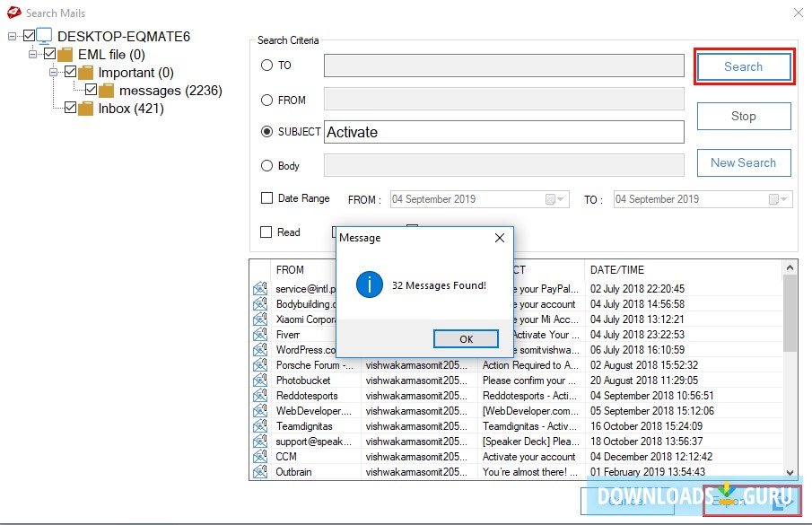Click the DESKTOP-EQMATE6 computer icon
Image resolution: width=812 pixels, height=525 pixels.
pyautogui.click(x=45, y=37)
